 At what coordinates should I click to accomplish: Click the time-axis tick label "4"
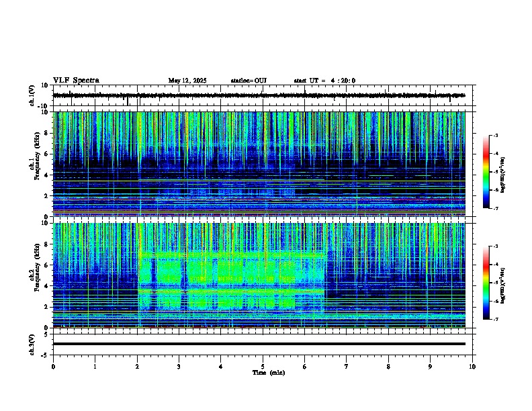click(221, 367)
